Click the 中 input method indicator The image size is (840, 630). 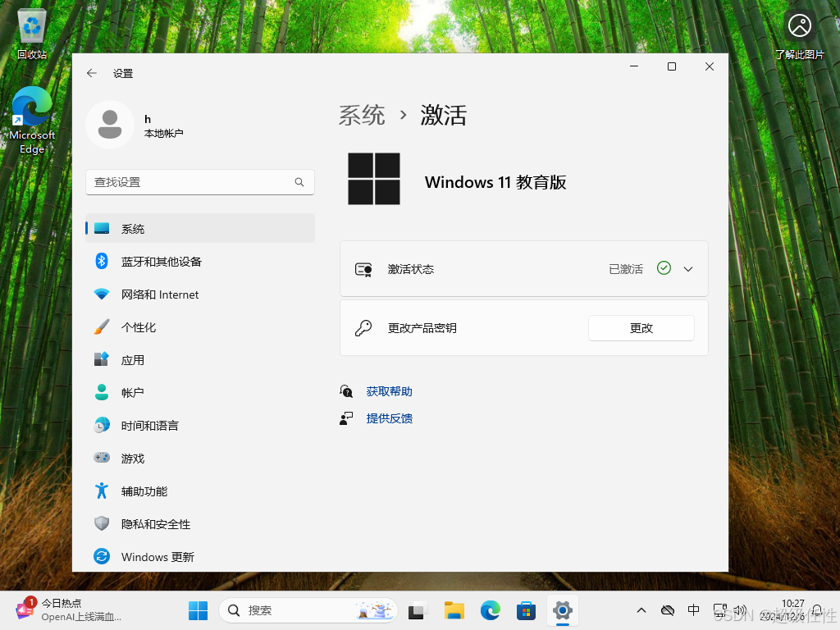(693, 610)
